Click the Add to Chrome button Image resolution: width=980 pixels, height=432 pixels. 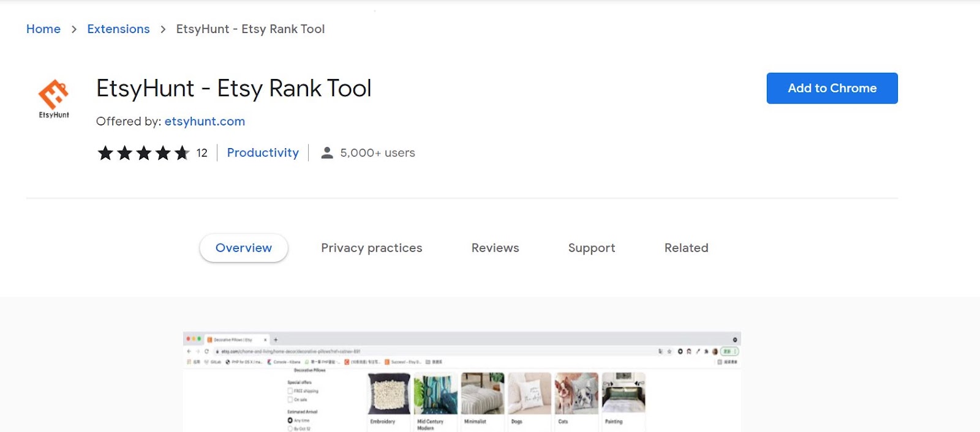tap(832, 88)
